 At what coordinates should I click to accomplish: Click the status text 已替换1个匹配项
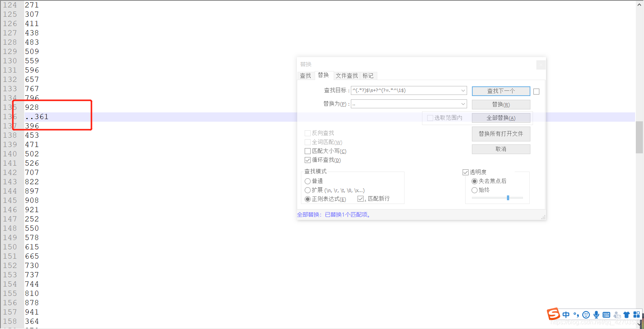347,215
